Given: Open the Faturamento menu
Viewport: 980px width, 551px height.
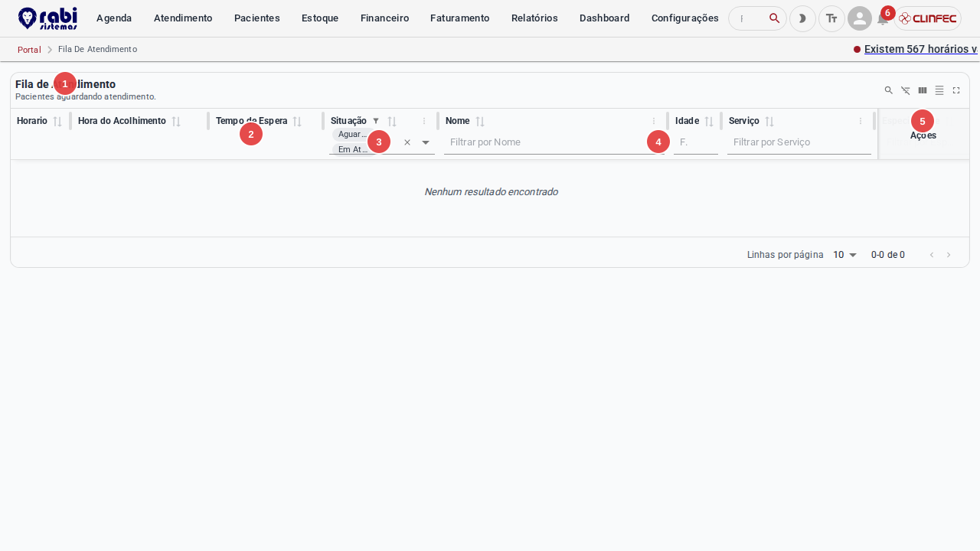Looking at the screenshot, I should (x=460, y=18).
